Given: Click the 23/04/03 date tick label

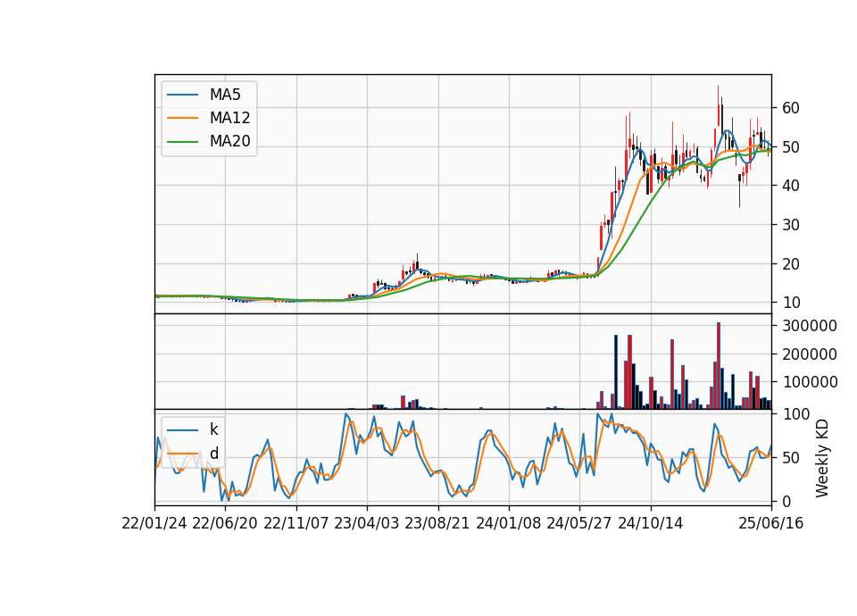Looking at the screenshot, I should coord(367,524).
